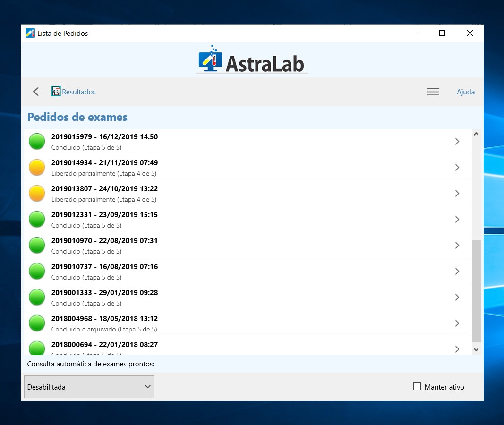Click the AstraLab logo
The width and height of the screenshot is (504, 425).
252,60
